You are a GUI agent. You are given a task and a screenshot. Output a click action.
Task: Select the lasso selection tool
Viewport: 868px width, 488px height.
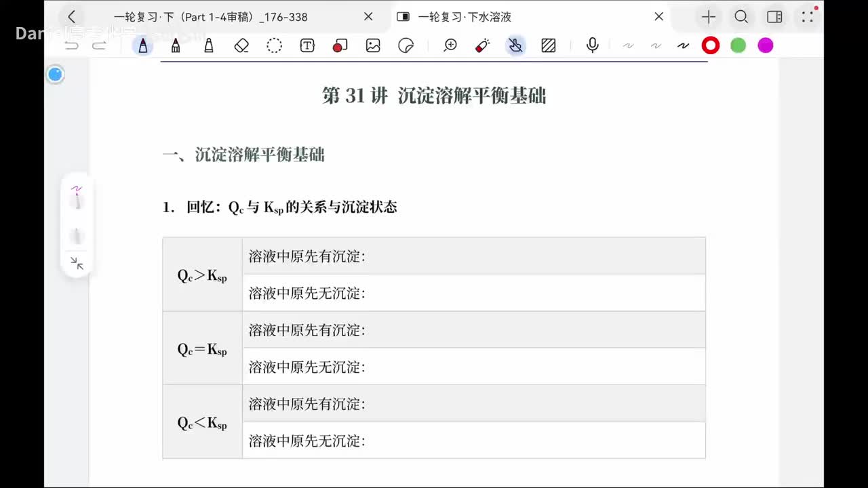274,45
